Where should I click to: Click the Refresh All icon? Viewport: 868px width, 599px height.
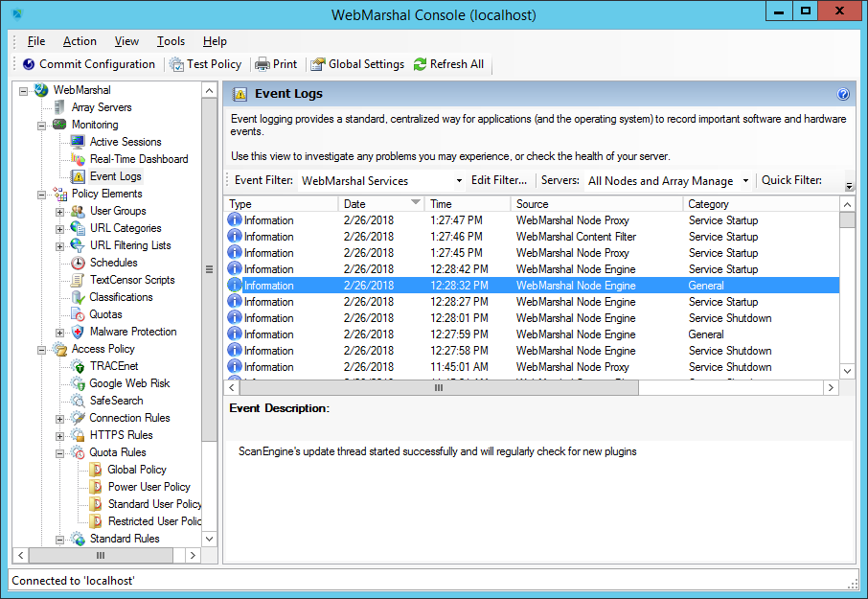coord(420,64)
